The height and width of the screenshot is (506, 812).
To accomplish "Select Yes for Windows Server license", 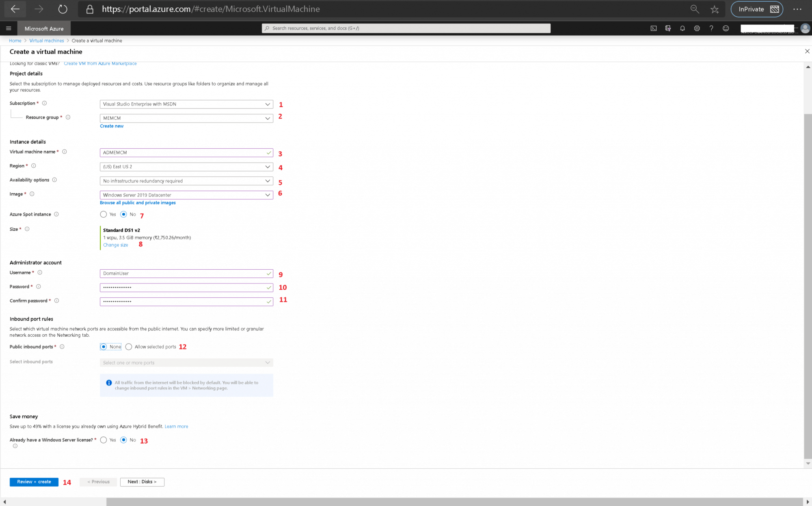I will coord(104,440).
